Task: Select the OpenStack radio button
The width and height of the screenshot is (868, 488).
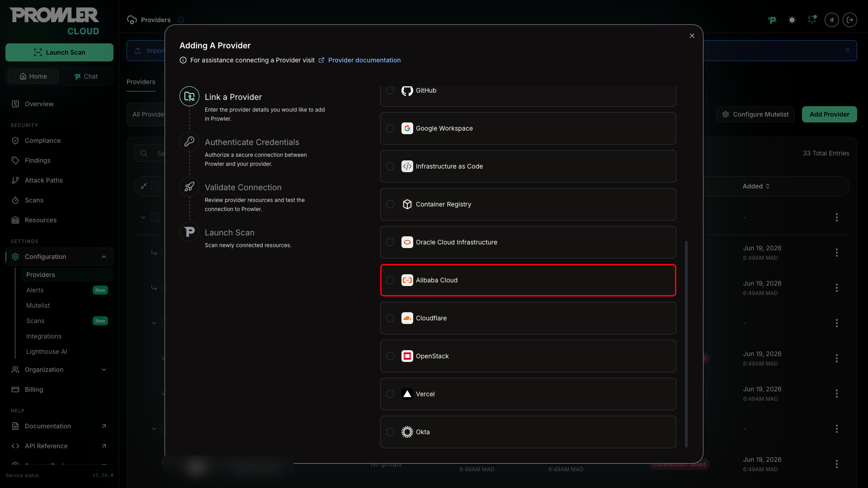Action: [390, 356]
